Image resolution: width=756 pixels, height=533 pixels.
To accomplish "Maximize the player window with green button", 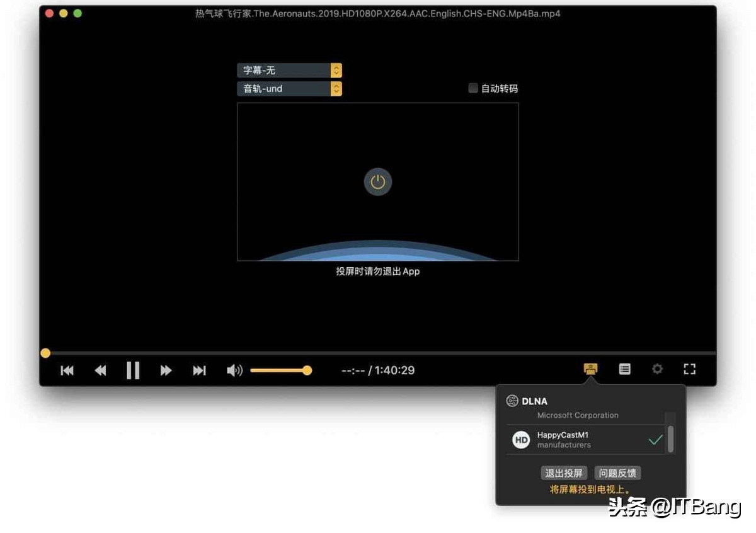I will (77, 13).
